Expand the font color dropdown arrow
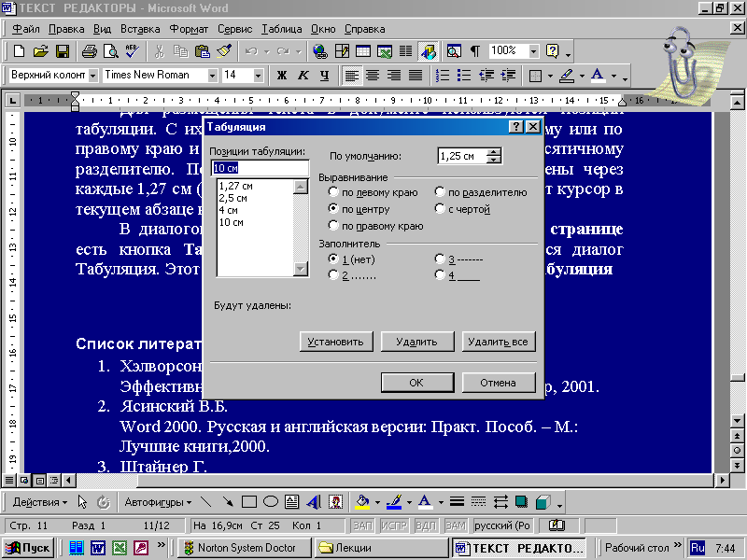Viewport: 747px width, 560px height. tap(614, 76)
